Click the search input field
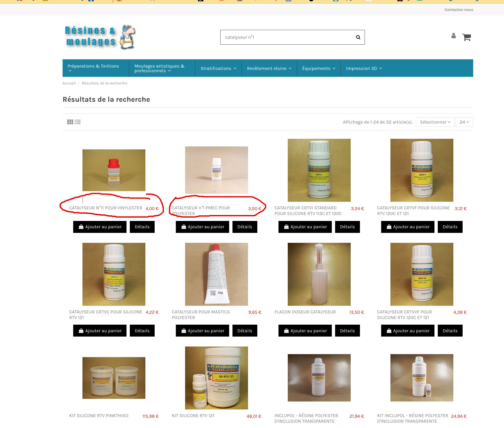Viewport: 504px width, 428px height. [286, 37]
